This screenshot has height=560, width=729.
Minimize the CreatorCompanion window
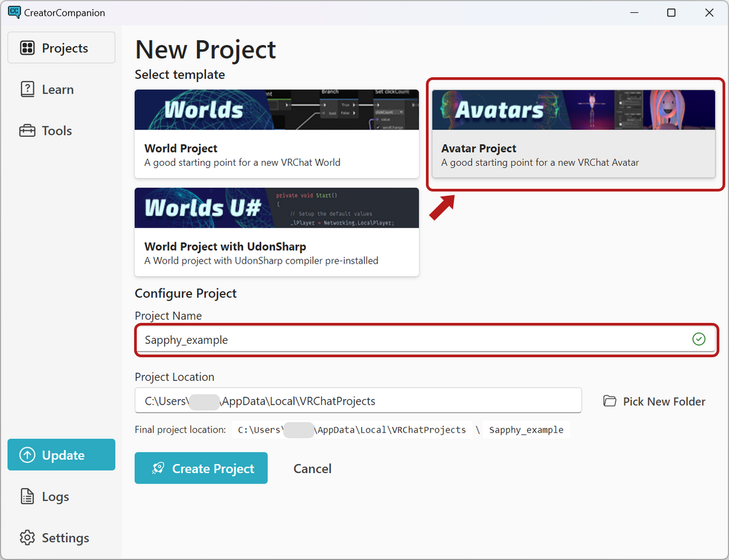coord(633,13)
